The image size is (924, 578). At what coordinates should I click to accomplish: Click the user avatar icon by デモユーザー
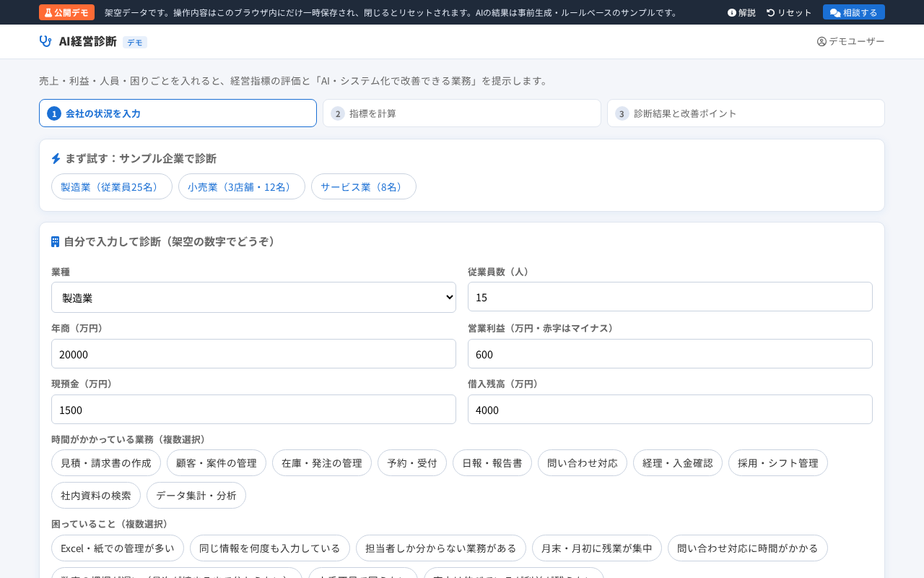click(x=821, y=41)
